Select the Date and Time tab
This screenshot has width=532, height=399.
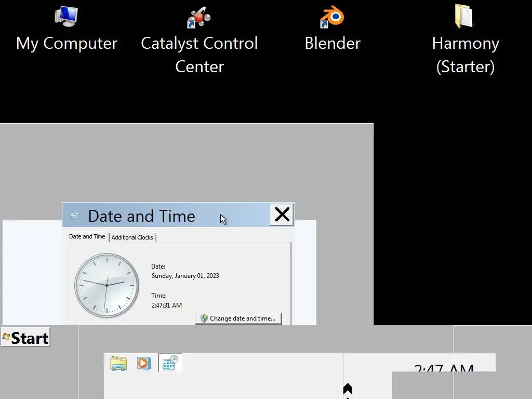coord(87,236)
